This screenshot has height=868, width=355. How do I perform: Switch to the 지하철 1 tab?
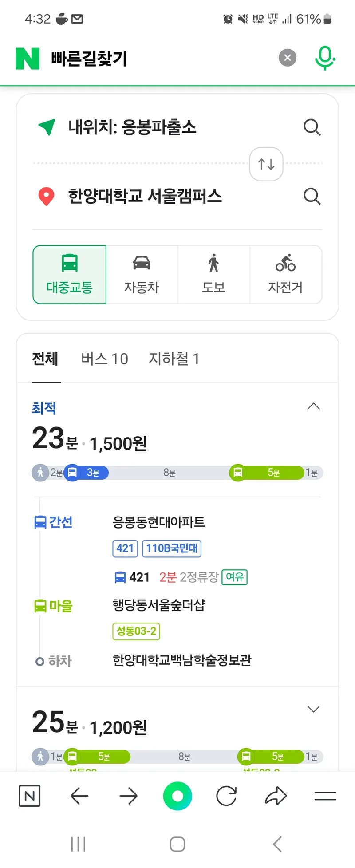click(174, 359)
